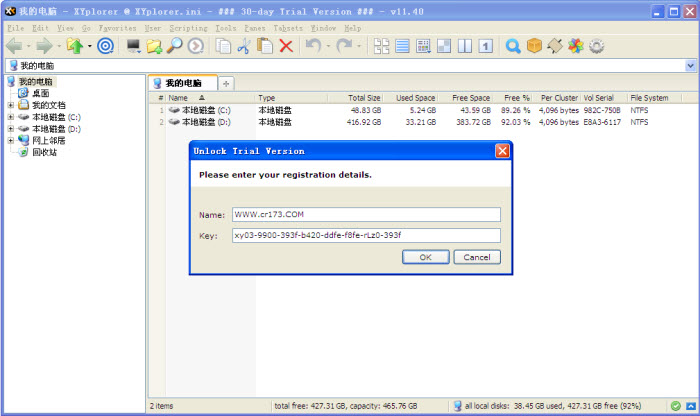700x416 pixels.
Task: Click the blue status bar corner icon
Action: click(691, 406)
